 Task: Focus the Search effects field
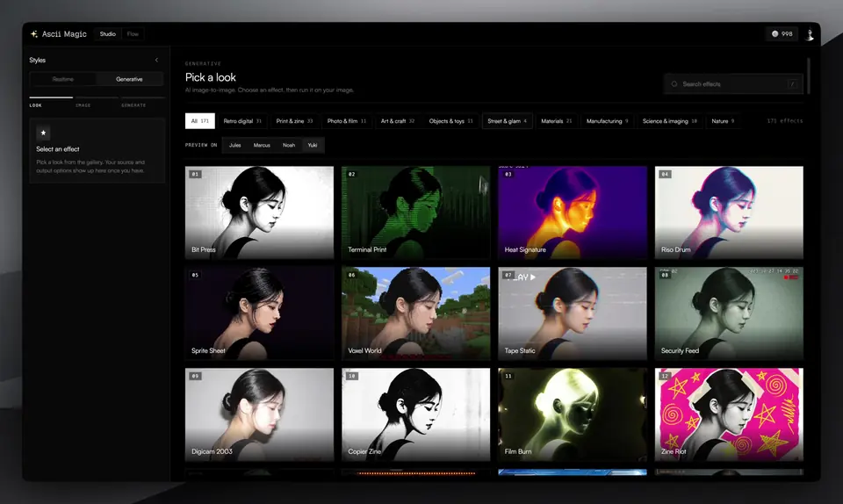(x=733, y=83)
